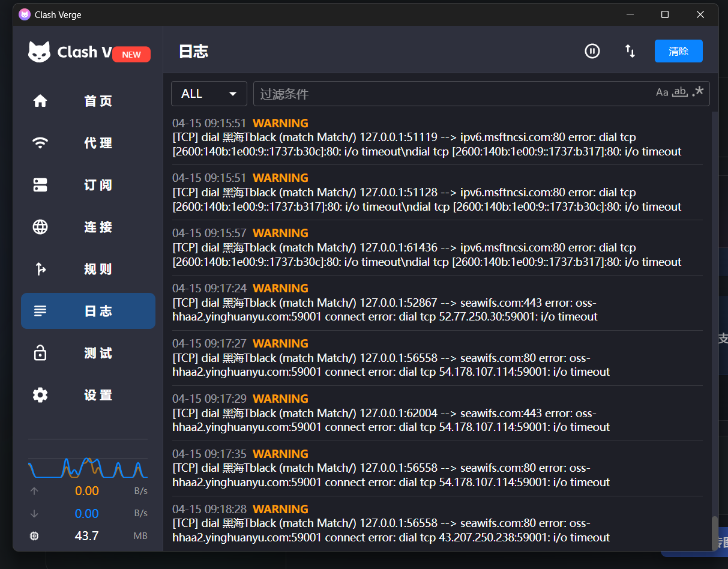The image size is (728, 569).
Task: Click the 清除 button to clear logs
Action: coord(678,51)
